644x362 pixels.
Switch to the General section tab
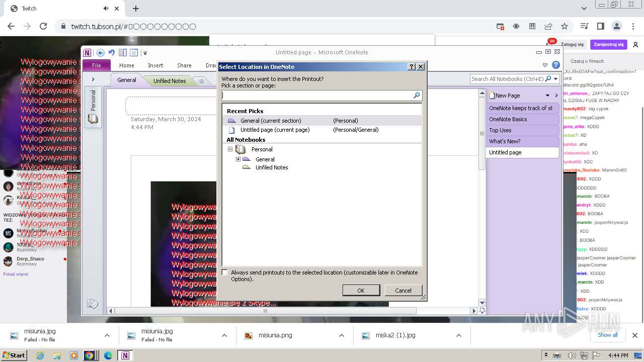[127, 80]
